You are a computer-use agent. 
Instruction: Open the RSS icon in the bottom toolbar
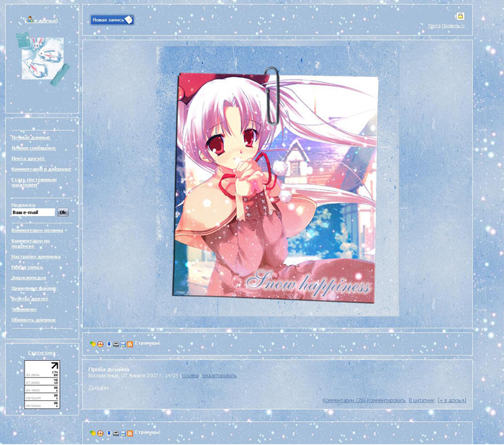(x=130, y=433)
